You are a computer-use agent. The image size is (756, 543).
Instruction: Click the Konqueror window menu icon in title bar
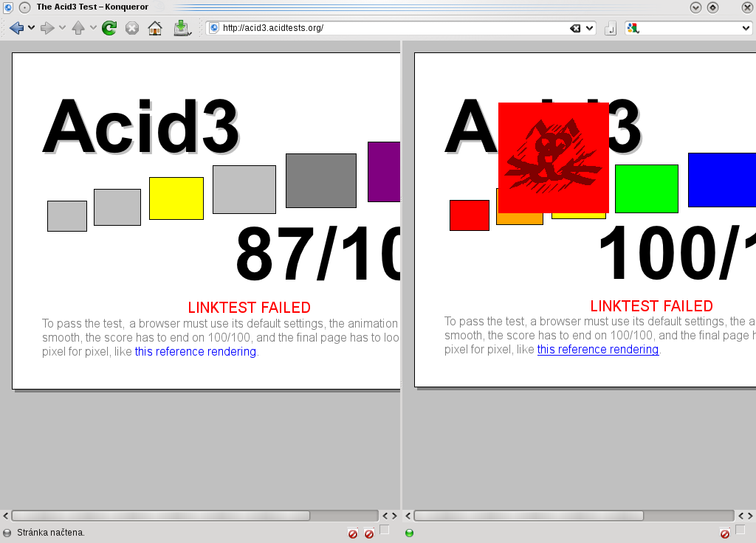[8, 7]
